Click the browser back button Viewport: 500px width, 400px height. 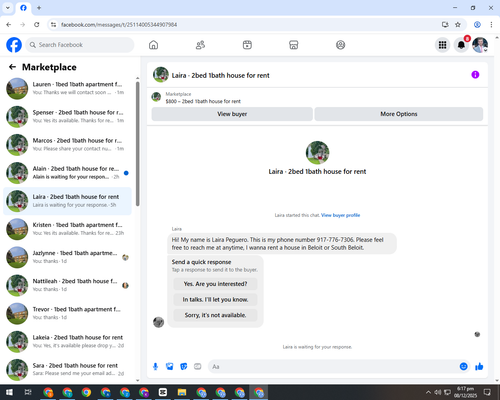pos(9,25)
